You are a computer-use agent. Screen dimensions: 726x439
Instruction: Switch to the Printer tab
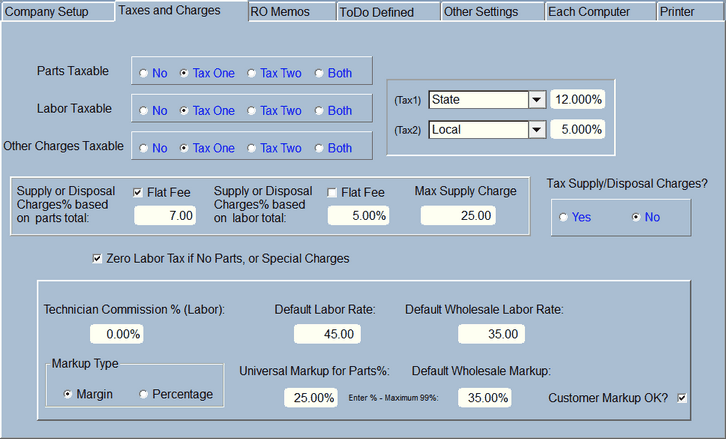tap(690, 12)
